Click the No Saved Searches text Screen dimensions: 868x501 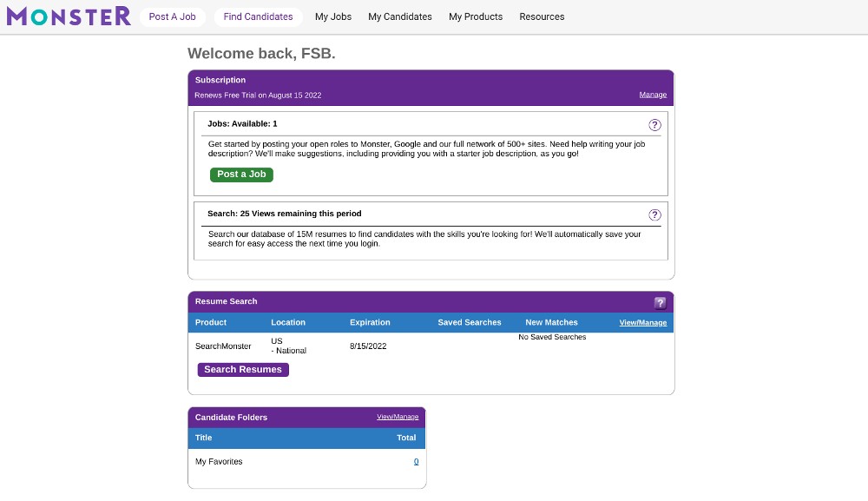pyautogui.click(x=552, y=337)
